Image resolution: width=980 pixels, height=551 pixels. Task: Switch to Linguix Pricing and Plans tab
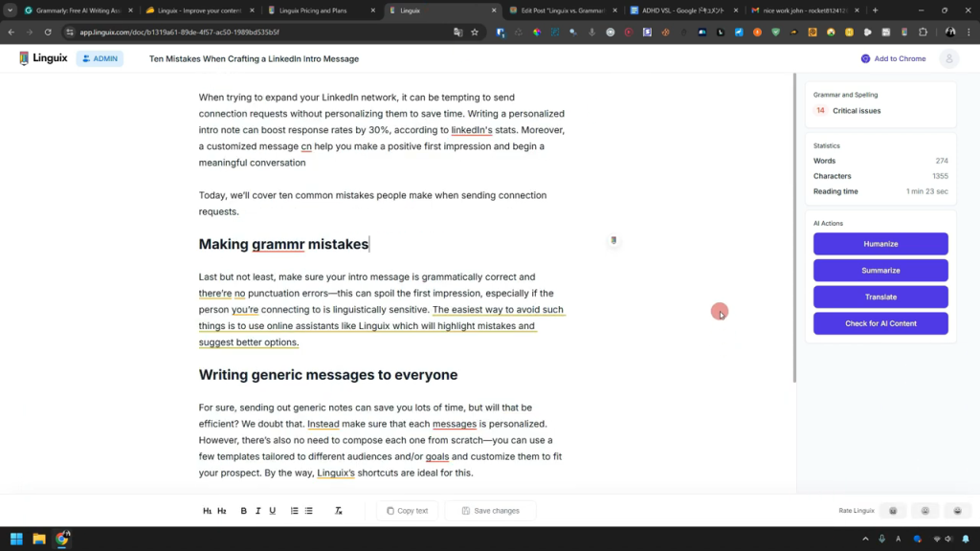click(x=320, y=11)
